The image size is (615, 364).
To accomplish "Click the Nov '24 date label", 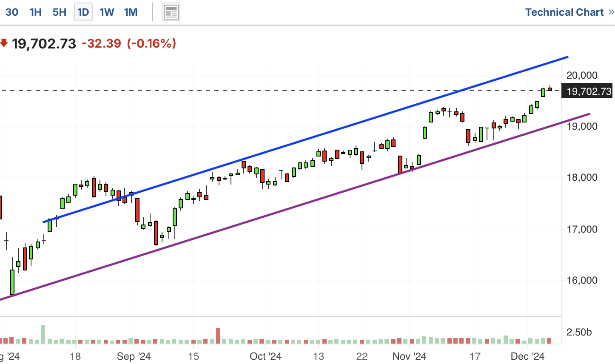I will [409, 356].
